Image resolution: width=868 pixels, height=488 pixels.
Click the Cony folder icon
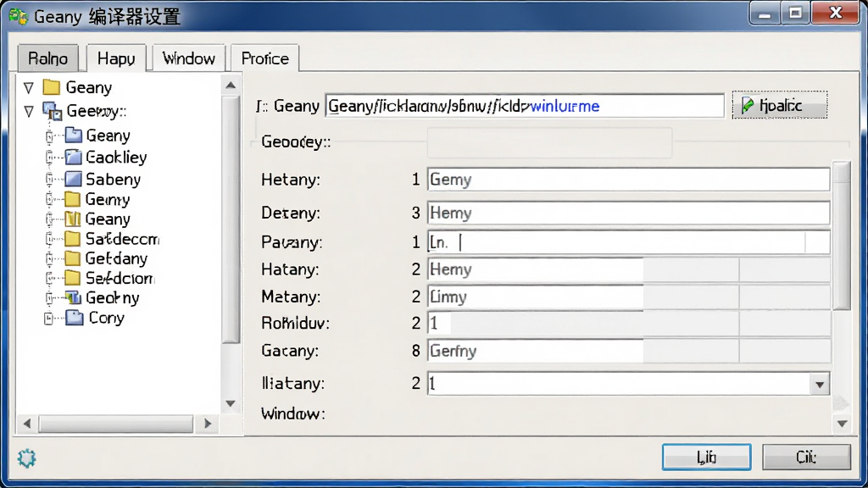tap(75, 318)
